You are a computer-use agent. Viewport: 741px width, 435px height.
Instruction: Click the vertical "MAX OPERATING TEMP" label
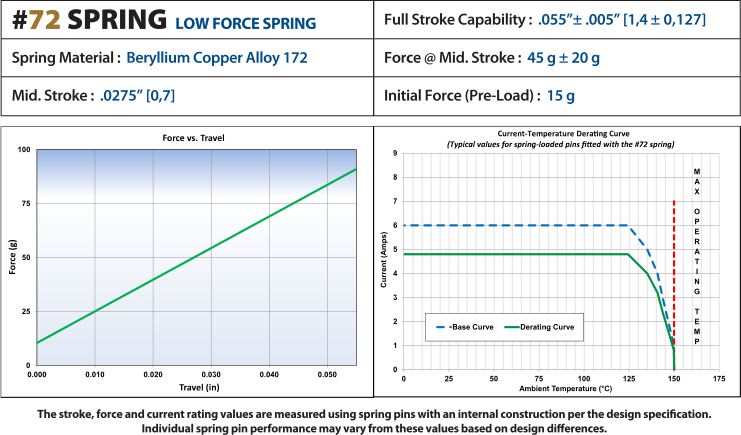tap(696, 259)
